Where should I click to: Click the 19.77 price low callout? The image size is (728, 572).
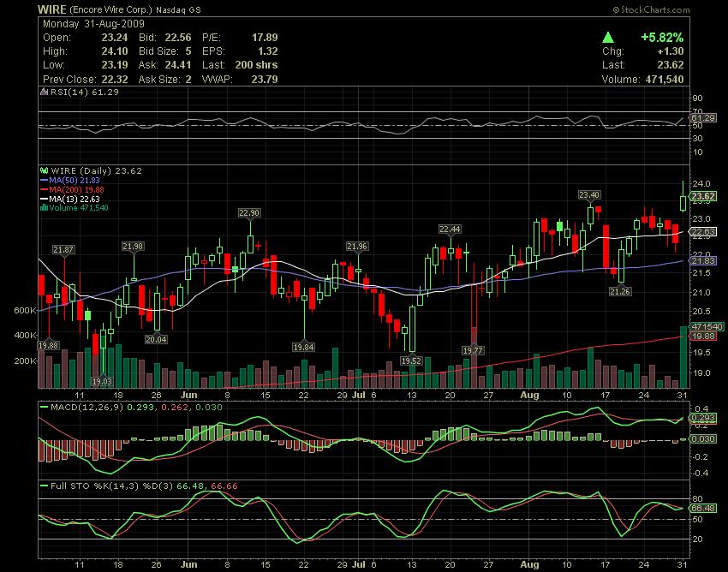click(473, 350)
